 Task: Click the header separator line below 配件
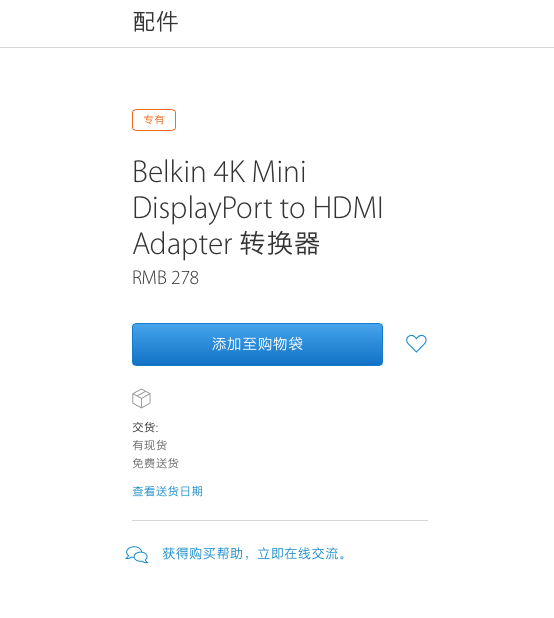pos(277,47)
